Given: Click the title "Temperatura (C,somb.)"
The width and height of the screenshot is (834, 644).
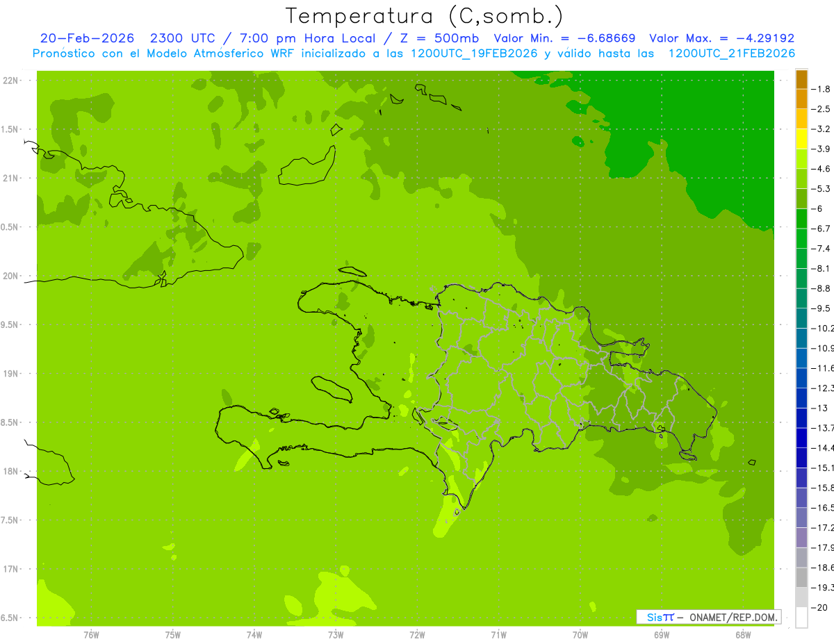Looking at the screenshot, I should tap(425, 16).
